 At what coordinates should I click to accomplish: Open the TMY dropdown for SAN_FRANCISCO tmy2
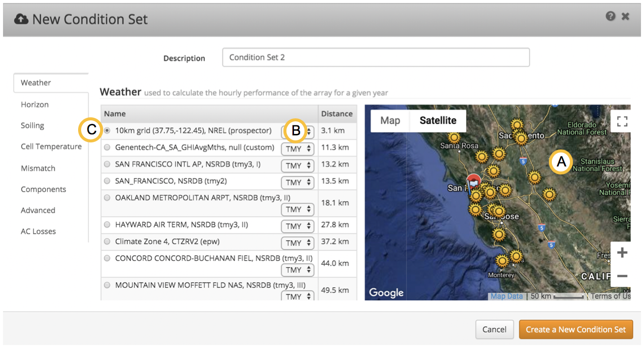(x=297, y=183)
